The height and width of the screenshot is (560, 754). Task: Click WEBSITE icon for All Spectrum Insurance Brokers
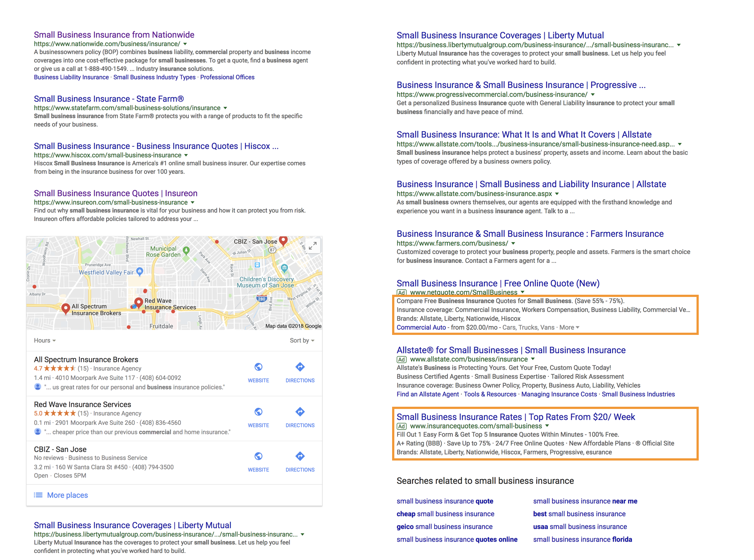(258, 367)
